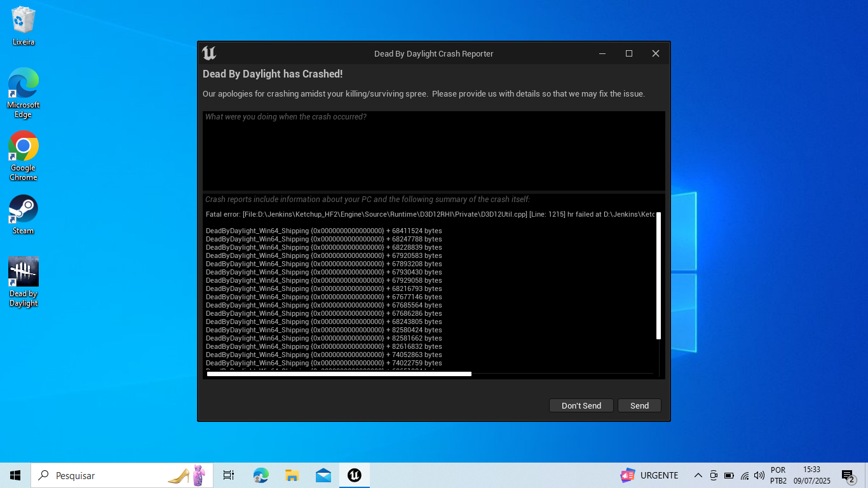Select the log line ending in 74022759 bytes
The image size is (868, 488).
(324, 363)
